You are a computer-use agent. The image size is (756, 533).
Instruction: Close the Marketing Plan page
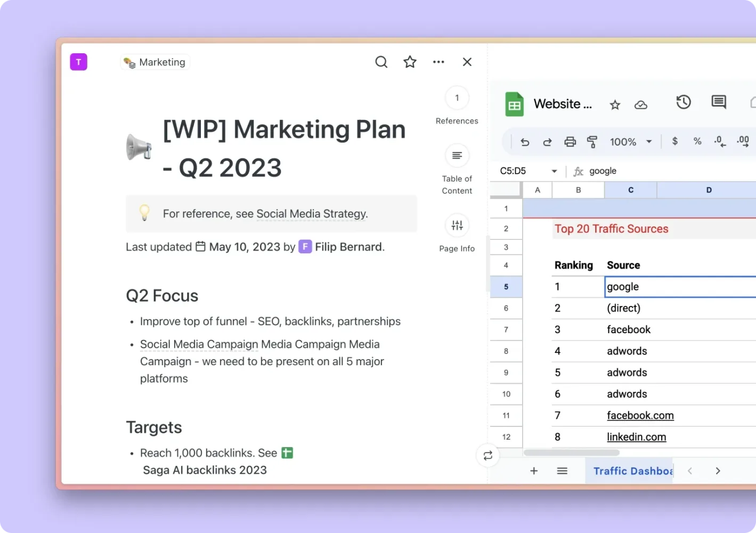(x=467, y=62)
